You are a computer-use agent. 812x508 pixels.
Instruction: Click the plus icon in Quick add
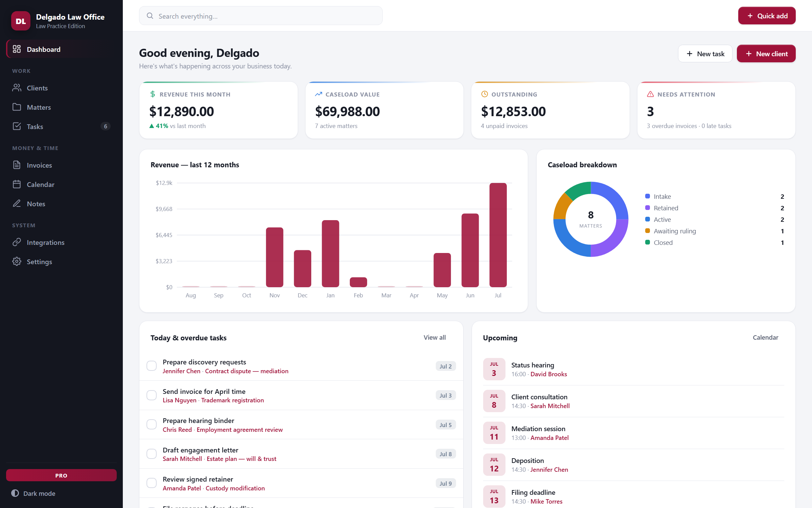(x=750, y=16)
